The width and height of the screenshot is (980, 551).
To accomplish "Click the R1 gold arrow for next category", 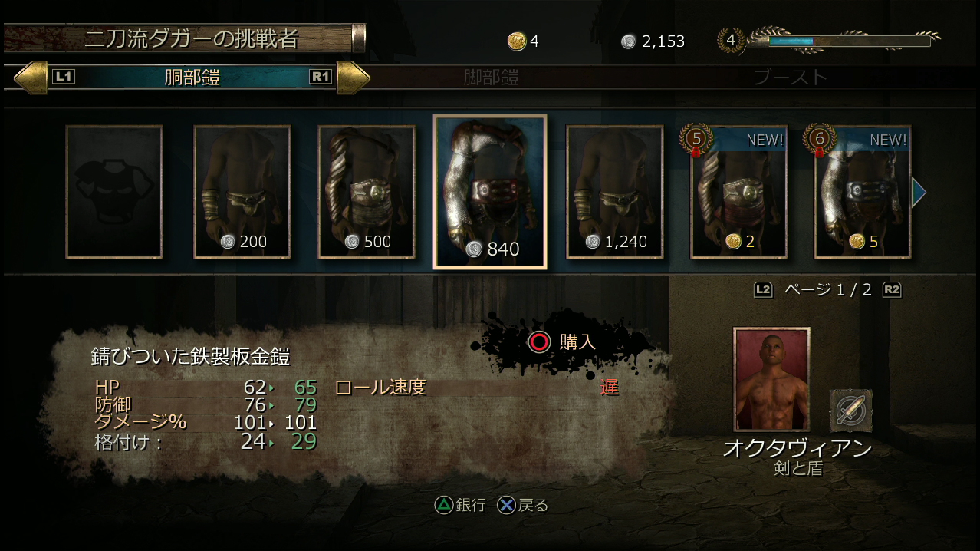I will (354, 78).
